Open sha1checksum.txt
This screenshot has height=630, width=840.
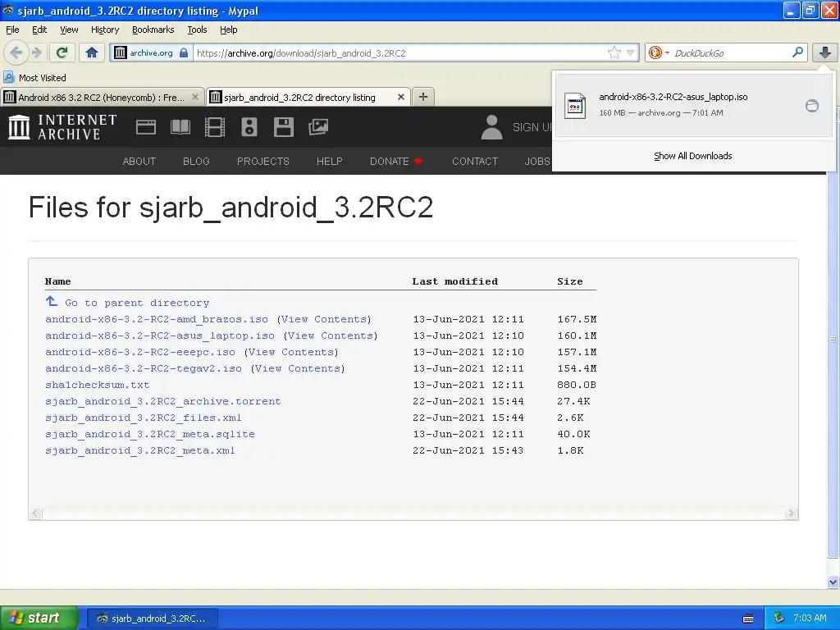[97, 385]
